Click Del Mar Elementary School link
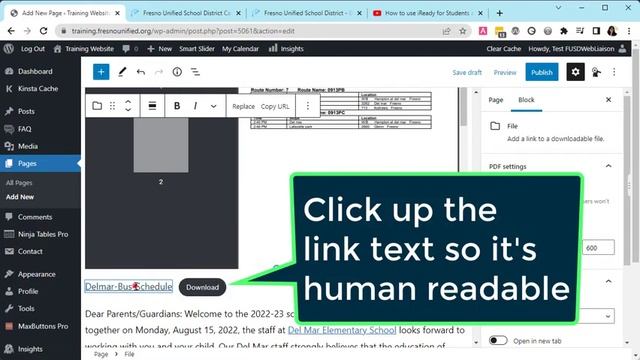The image size is (640, 360). pos(342,330)
